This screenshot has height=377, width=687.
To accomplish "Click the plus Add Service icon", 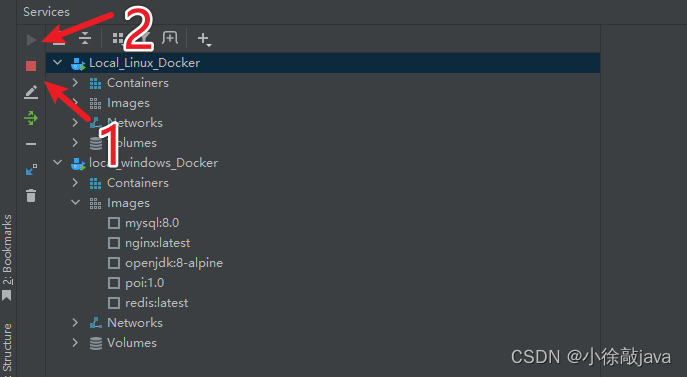I will coord(204,39).
